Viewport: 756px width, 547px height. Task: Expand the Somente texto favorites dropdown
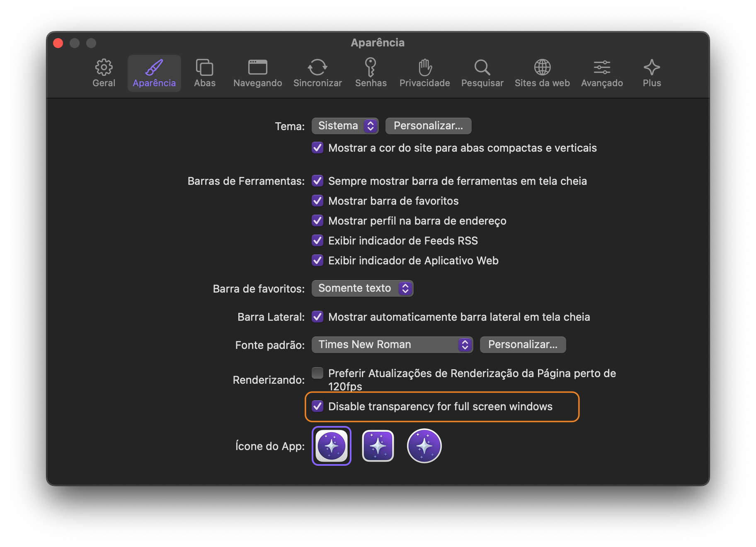pyautogui.click(x=362, y=288)
